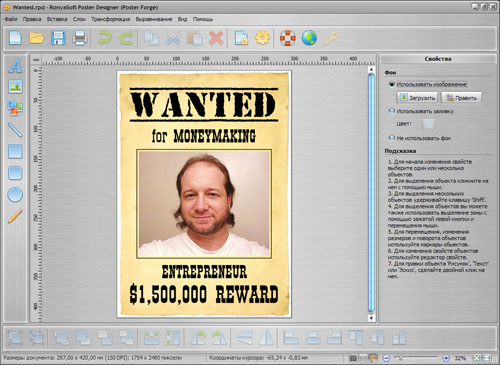The image size is (500, 365).
Task: Click the canvas scrollbar up arrow
Action: (x=371, y=69)
